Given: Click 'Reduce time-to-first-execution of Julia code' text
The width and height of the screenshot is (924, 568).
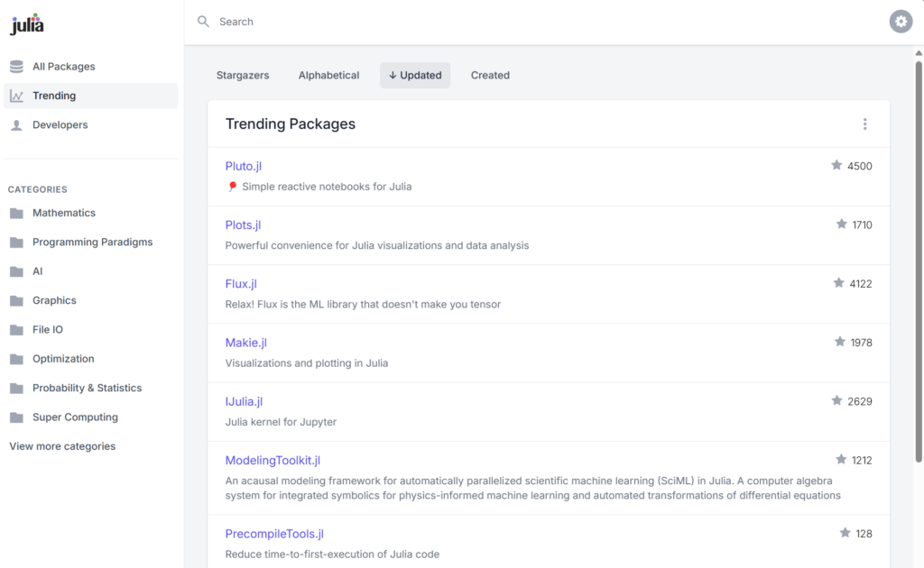Looking at the screenshot, I should (x=332, y=554).
